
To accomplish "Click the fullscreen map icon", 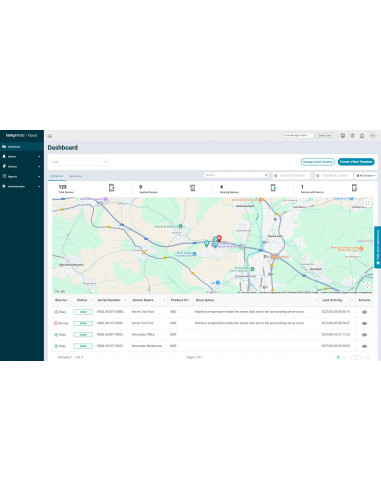I will (367, 203).
